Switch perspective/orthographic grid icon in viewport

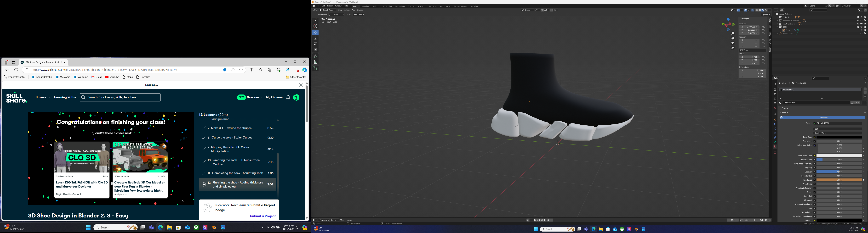(x=733, y=48)
